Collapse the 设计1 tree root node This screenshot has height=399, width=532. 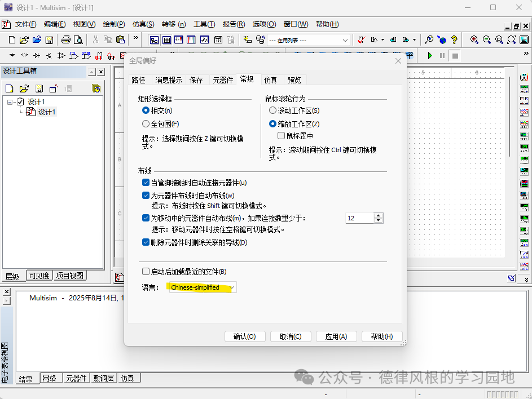click(x=10, y=102)
